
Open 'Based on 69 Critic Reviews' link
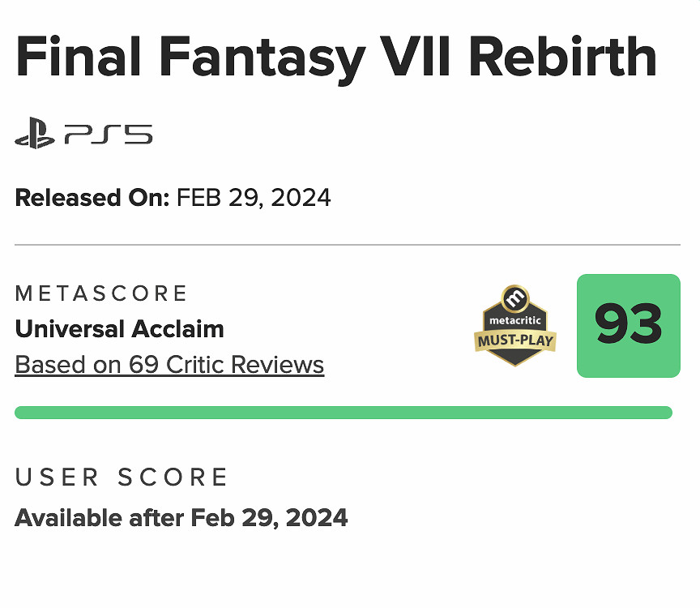169,365
